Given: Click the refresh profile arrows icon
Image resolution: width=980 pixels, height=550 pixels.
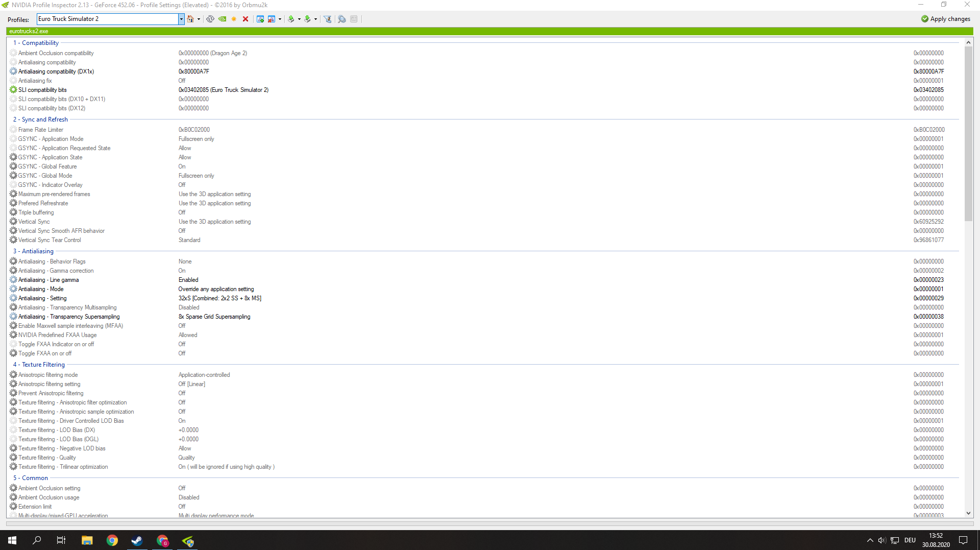Looking at the screenshot, I should click(210, 19).
